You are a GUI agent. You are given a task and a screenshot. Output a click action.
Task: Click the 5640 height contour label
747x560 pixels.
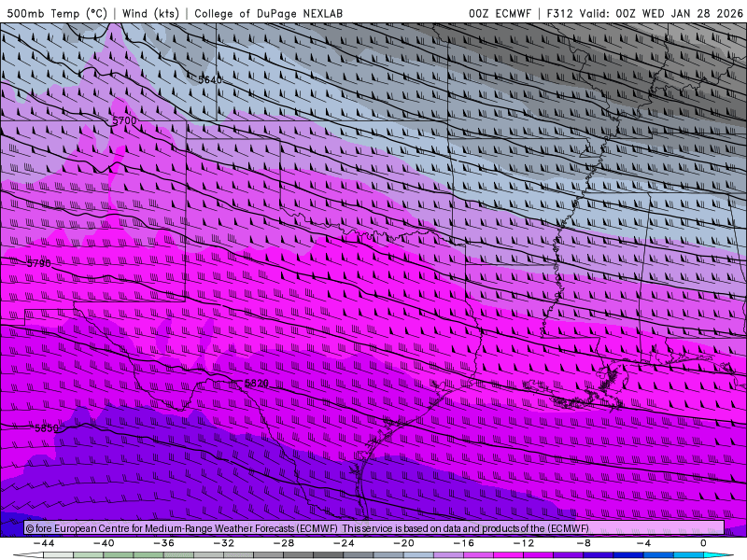tap(210, 79)
